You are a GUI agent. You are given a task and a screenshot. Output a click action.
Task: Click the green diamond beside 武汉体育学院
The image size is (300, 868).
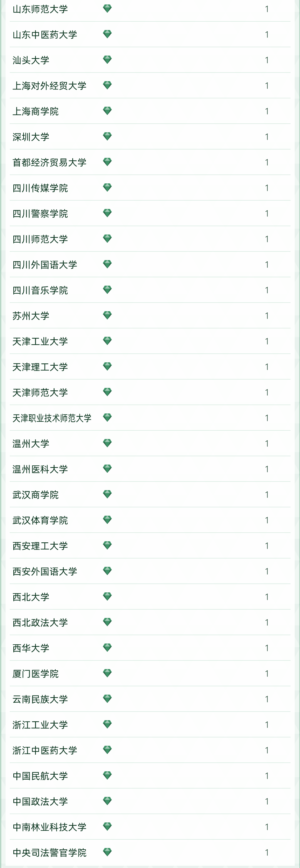107,520
